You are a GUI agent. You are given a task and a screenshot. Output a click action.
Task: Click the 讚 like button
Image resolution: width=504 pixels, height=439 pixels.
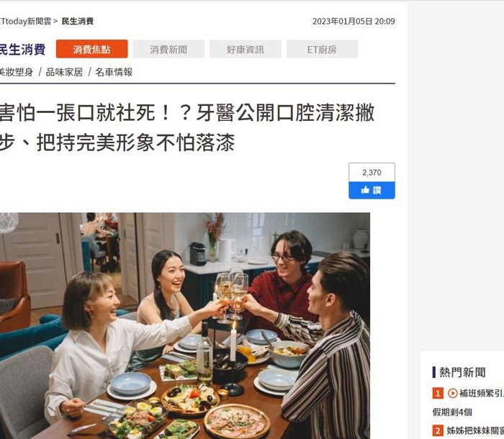pyautogui.click(x=372, y=190)
